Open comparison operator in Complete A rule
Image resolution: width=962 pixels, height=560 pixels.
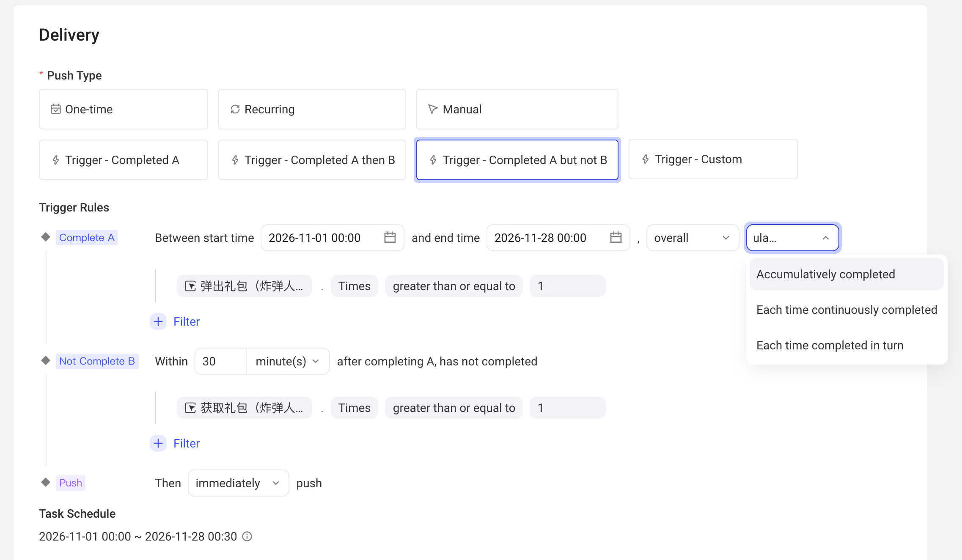point(454,286)
